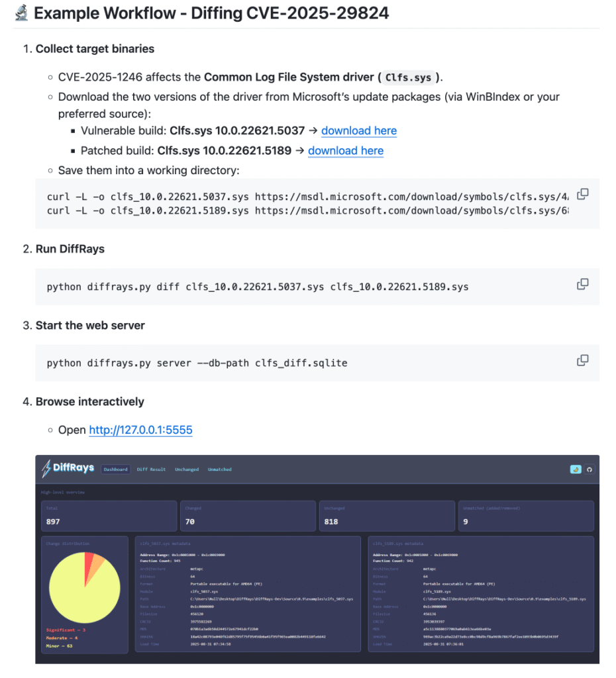Click the Unmatched 9 stat card
The image size is (616, 678).
tap(525, 516)
